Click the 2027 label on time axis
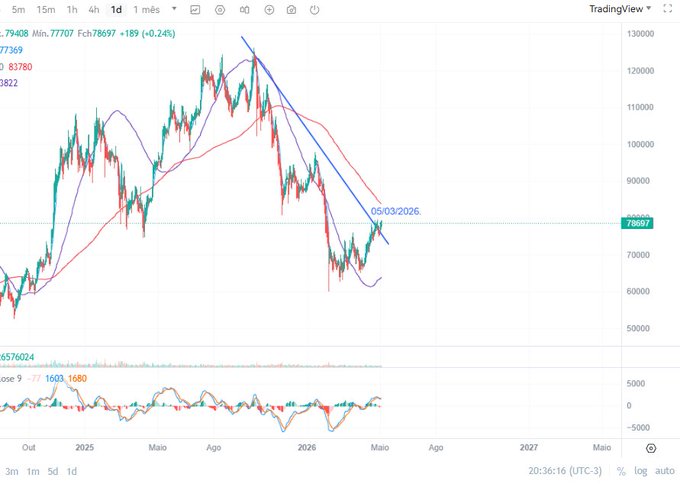Screen dimensions: 680x484 tap(529, 448)
